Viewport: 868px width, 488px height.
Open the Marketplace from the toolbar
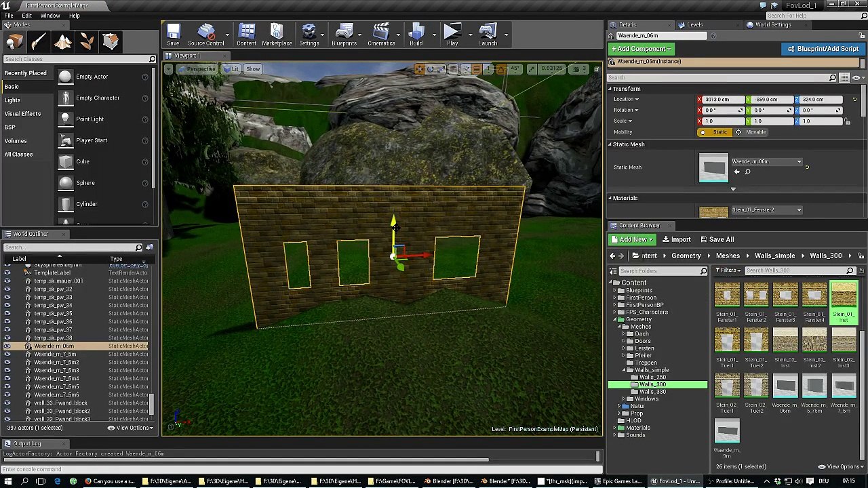[277, 35]
